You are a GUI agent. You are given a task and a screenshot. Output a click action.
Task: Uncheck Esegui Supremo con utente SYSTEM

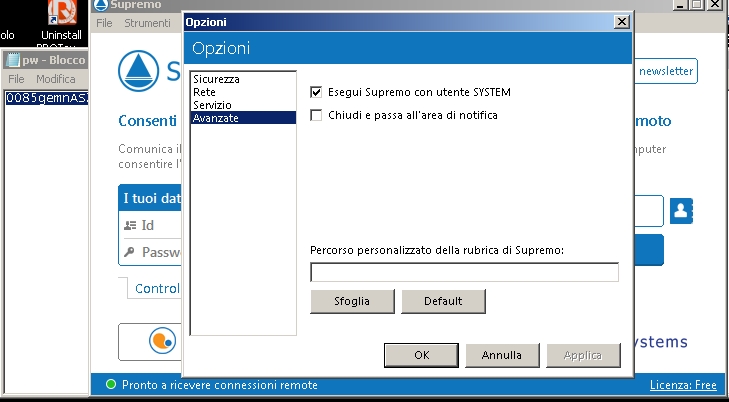(x=316, y=92)
